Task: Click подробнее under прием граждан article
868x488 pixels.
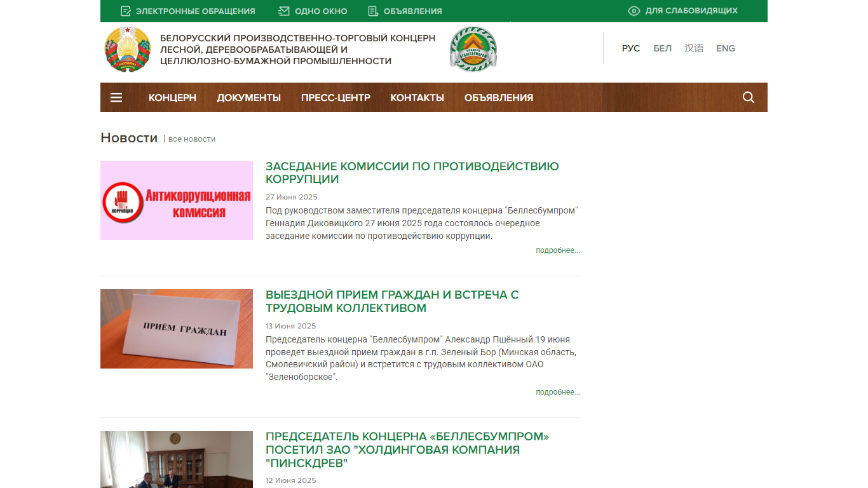Action: pyautogui.click(x=558, y=392)
